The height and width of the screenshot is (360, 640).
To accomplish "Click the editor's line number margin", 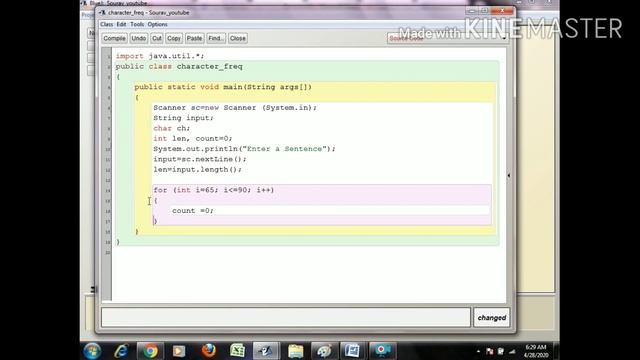I will 107,173.
